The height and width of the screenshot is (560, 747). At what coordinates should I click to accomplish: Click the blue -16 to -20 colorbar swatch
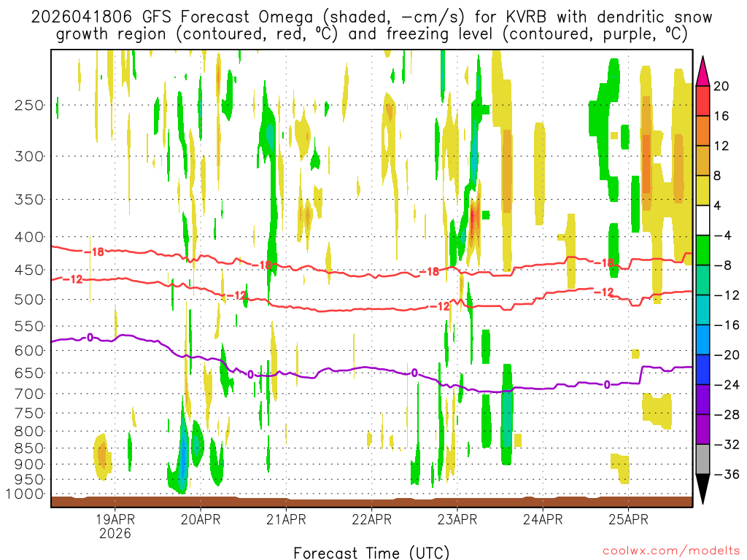(703, 340)
